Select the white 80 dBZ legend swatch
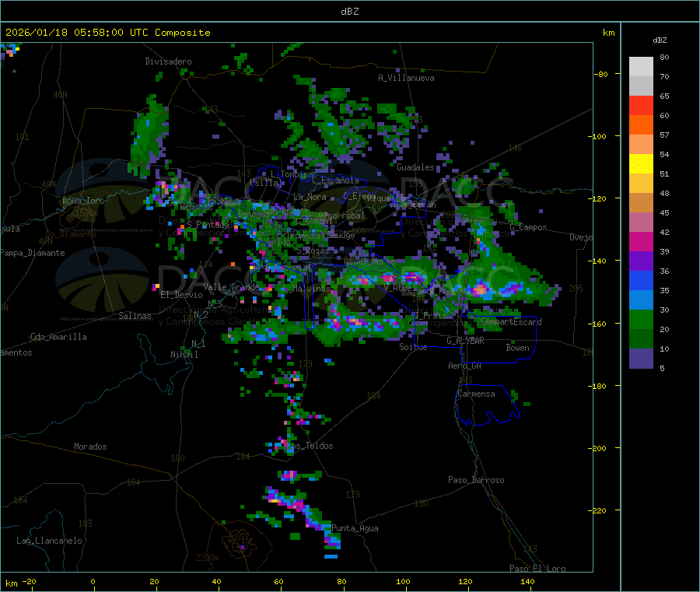Screen dimensions: 700x592 pyautogui.click(x=641, y=67)
